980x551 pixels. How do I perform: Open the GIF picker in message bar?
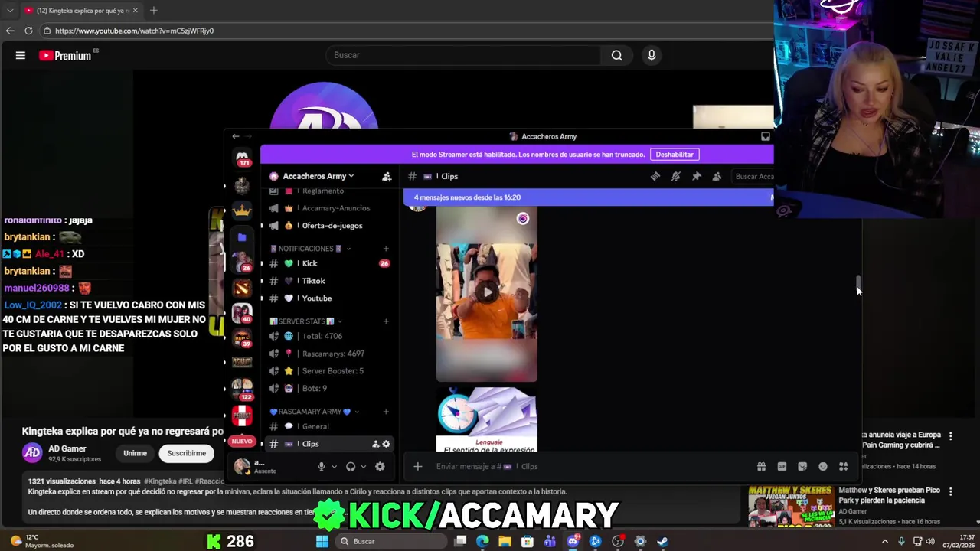[782, 466]
